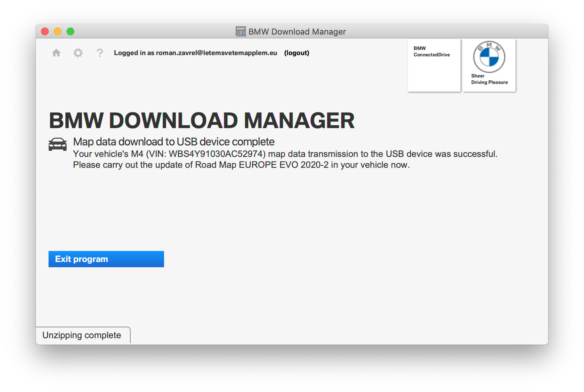Close the window with the red button
The height and width of the screenshot is (392, 584).
pos(45,31)
